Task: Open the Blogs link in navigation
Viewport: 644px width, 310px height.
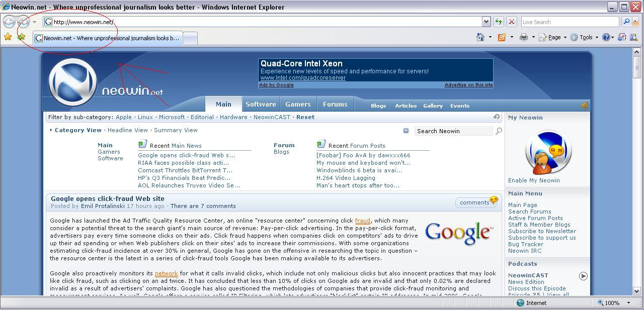Action: pos(378,106)
